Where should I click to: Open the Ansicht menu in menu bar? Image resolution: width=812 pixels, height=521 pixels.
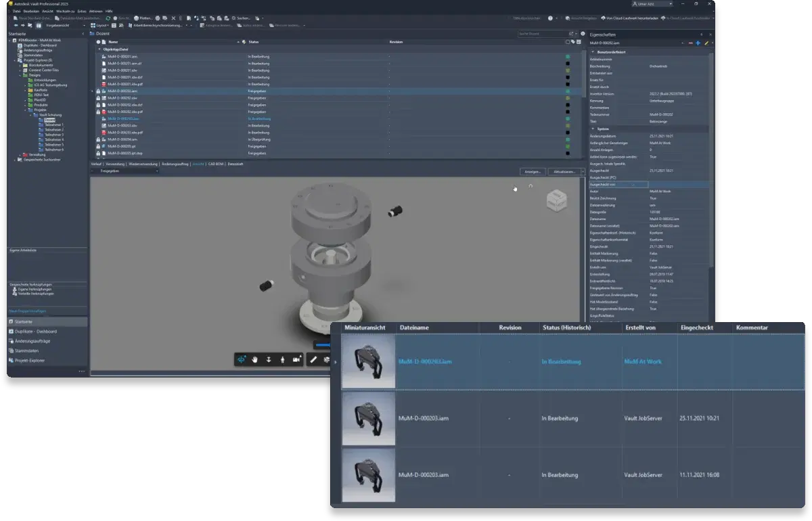pos(47,12)
